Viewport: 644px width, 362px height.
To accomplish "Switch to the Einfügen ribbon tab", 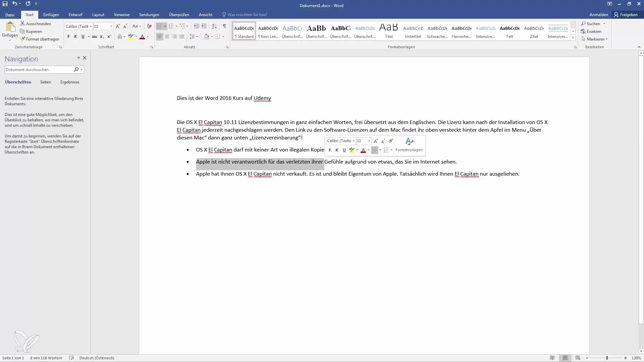I will [x=51, y=15].
